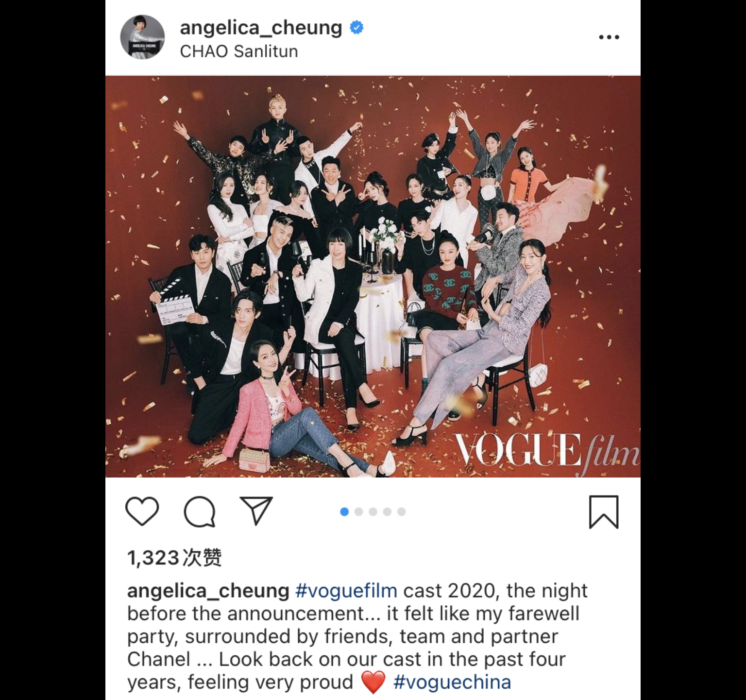This screenshot has height=700, width=746.
Task: Tap the red heart emoji in caption
Action: (x=373, y=682)
